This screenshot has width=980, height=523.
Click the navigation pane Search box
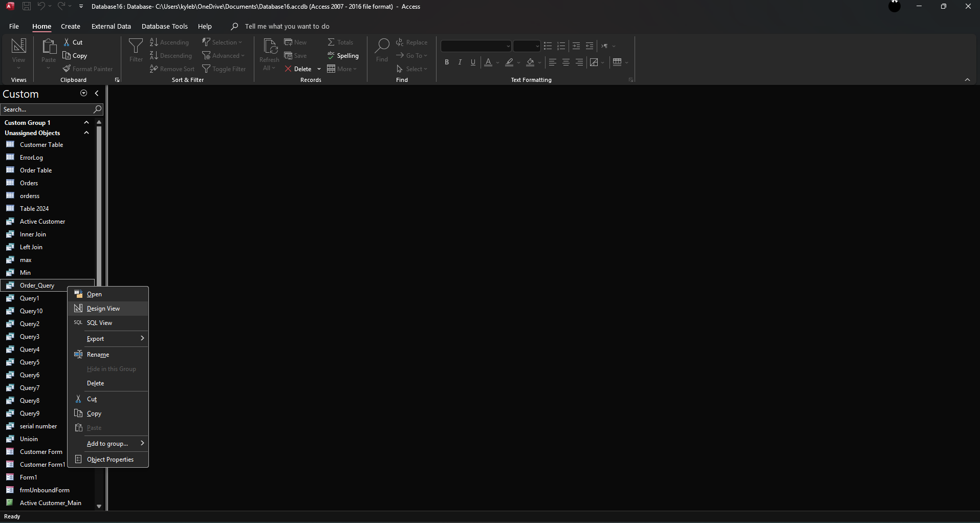coord(47,109)
